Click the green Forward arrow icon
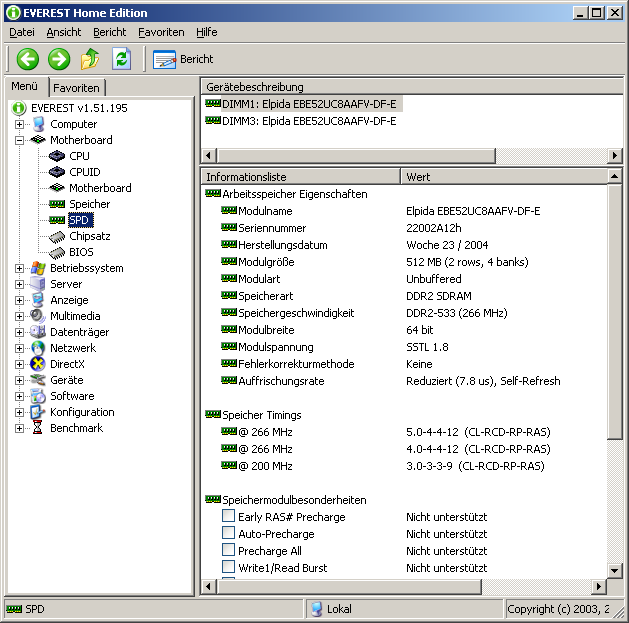 59,59
